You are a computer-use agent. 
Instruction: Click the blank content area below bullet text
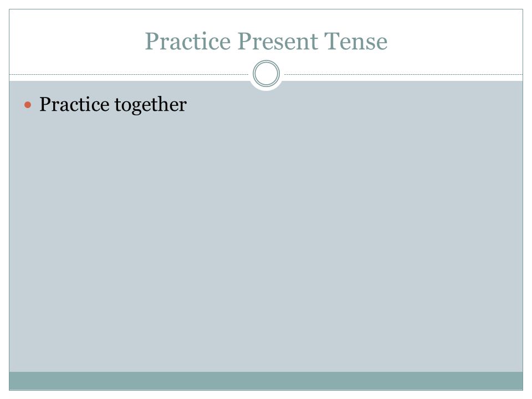coord(266,238)
